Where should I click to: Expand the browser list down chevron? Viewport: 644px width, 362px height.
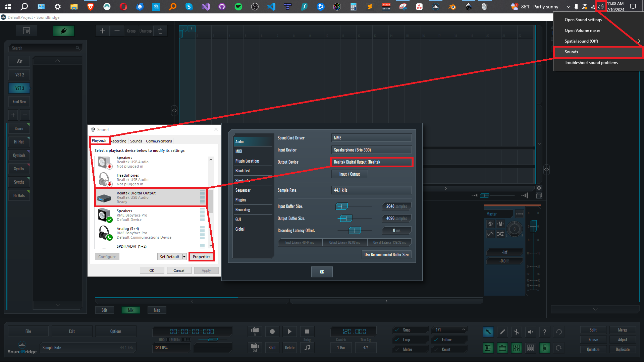pos(58,305)
